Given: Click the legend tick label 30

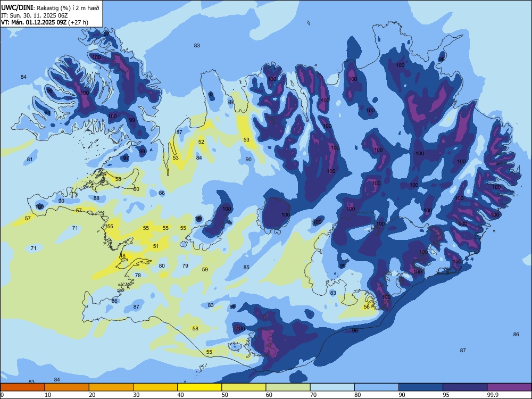Looking at the screenshot, I should (x=136, y=395).
